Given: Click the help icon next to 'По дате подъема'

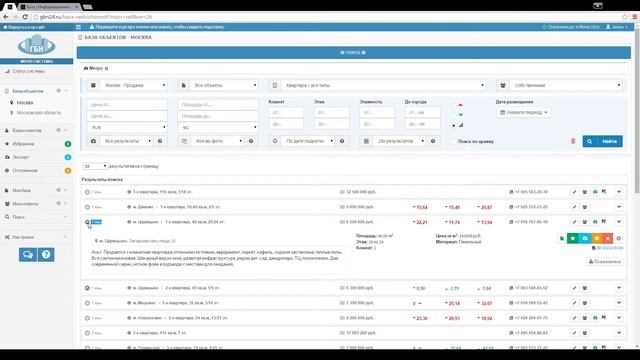Looking at the screenshot, I should coord(342,141).
